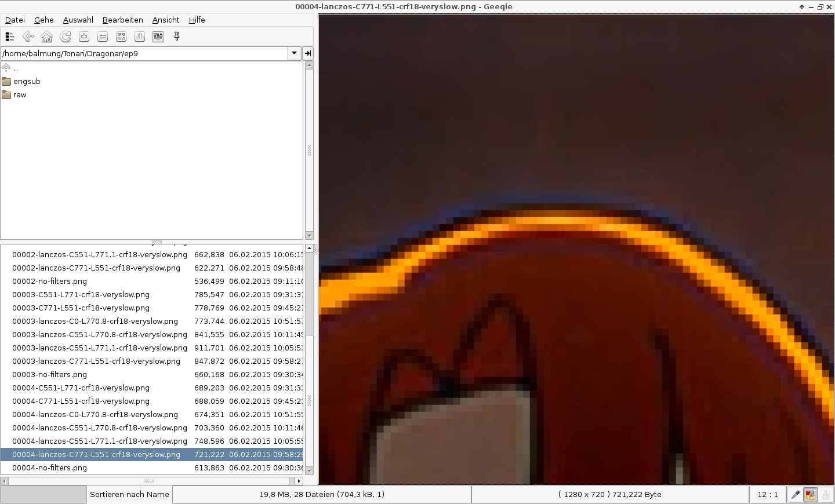Viewport: 835px width, 504px height.
Task: Toggle the color management button
Action: [811, 495]
